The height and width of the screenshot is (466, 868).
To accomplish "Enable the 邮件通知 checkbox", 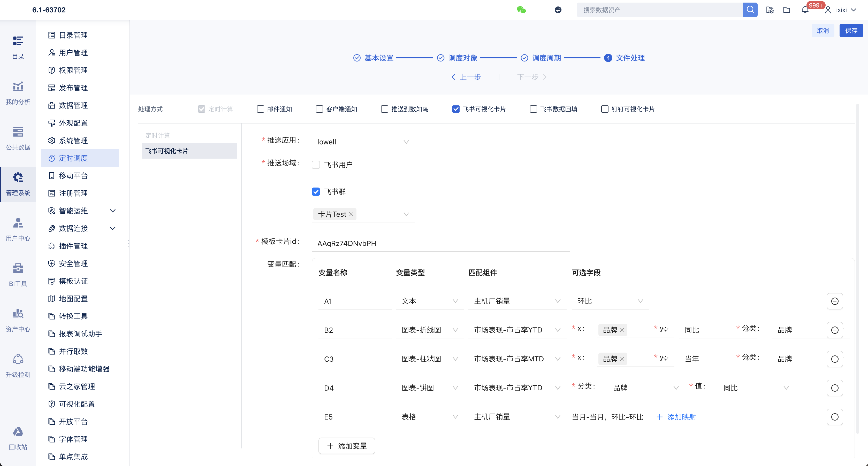I will coord(261,109).
